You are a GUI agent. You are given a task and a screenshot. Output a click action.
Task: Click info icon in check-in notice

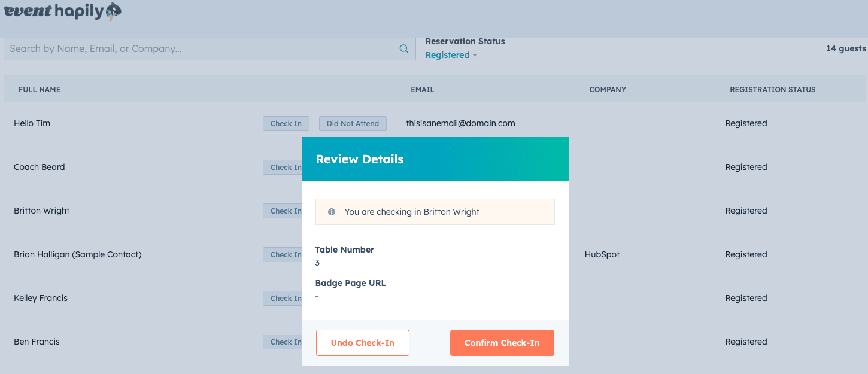[332, 212]
